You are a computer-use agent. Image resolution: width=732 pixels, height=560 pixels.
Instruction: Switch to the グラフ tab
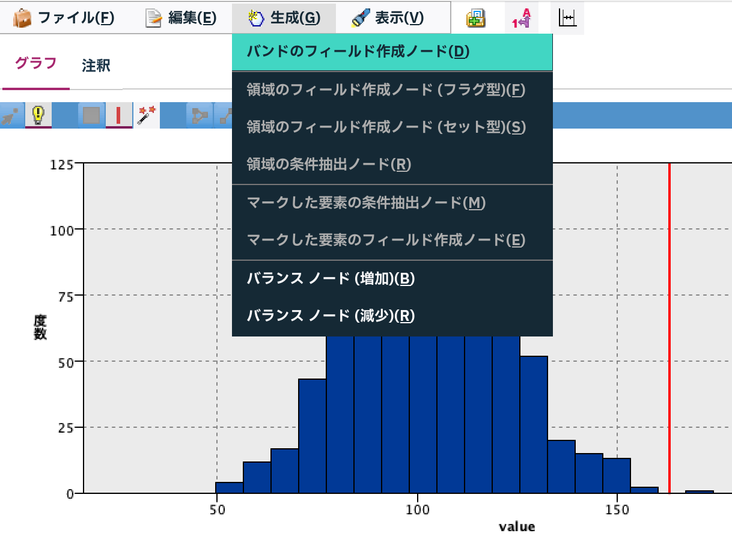point(36,66)
